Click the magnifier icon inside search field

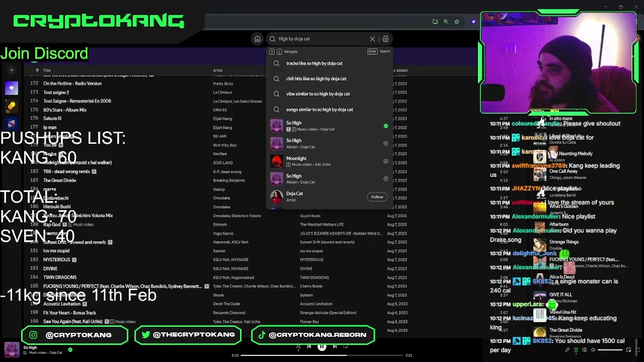[272, 39]
